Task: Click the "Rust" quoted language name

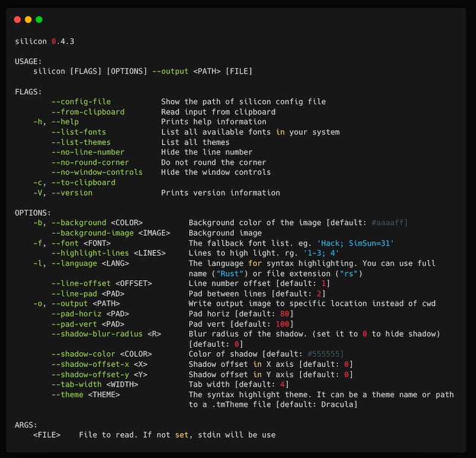Action: 230,274
